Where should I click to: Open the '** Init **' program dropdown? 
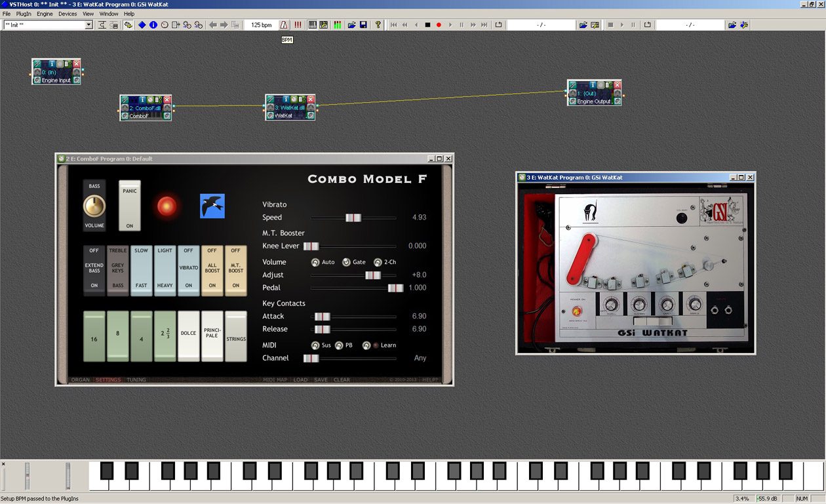coord(88,25)
